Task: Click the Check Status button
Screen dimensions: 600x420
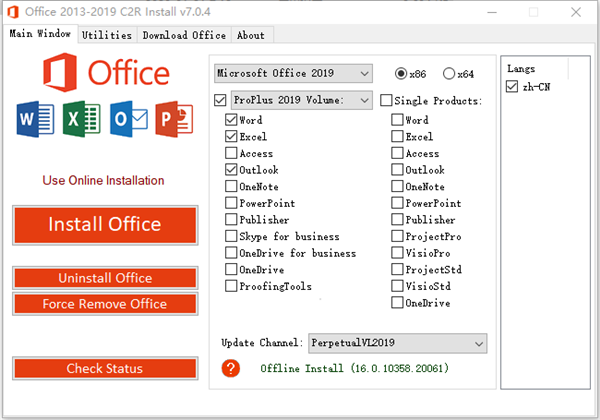Action: click(105, 369)
